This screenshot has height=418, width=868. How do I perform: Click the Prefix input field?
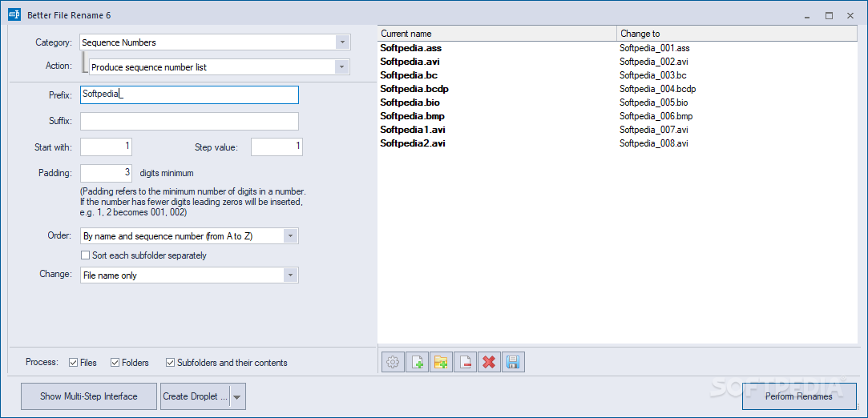(x=189, y=94)
